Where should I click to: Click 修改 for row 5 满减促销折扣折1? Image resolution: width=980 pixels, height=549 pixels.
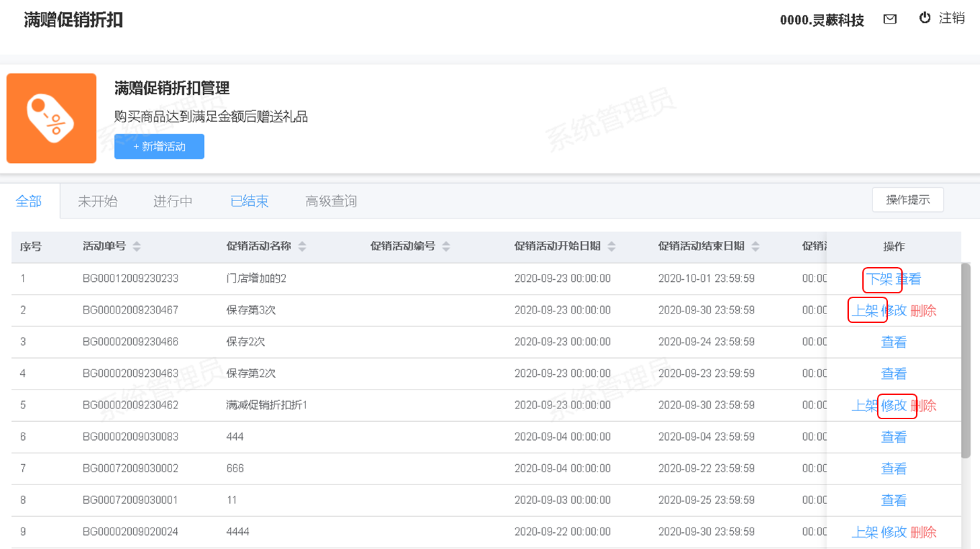pyautogui.click(x=895, y=406)
